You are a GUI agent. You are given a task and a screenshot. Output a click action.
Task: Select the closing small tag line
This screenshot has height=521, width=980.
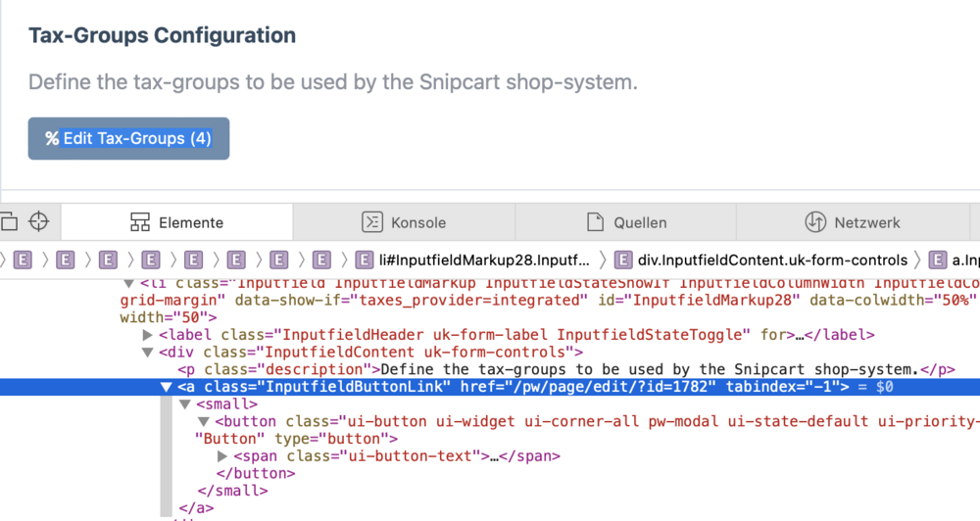pyautogui.click(x=232, y=491)
